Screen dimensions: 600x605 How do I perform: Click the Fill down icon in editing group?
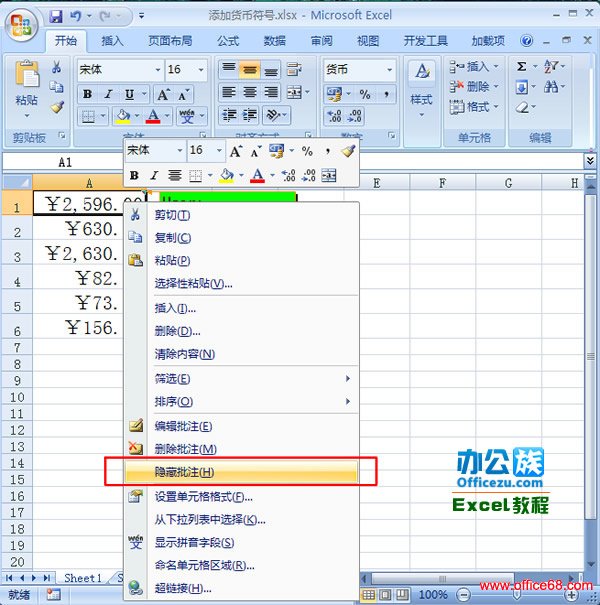[522, 87]
